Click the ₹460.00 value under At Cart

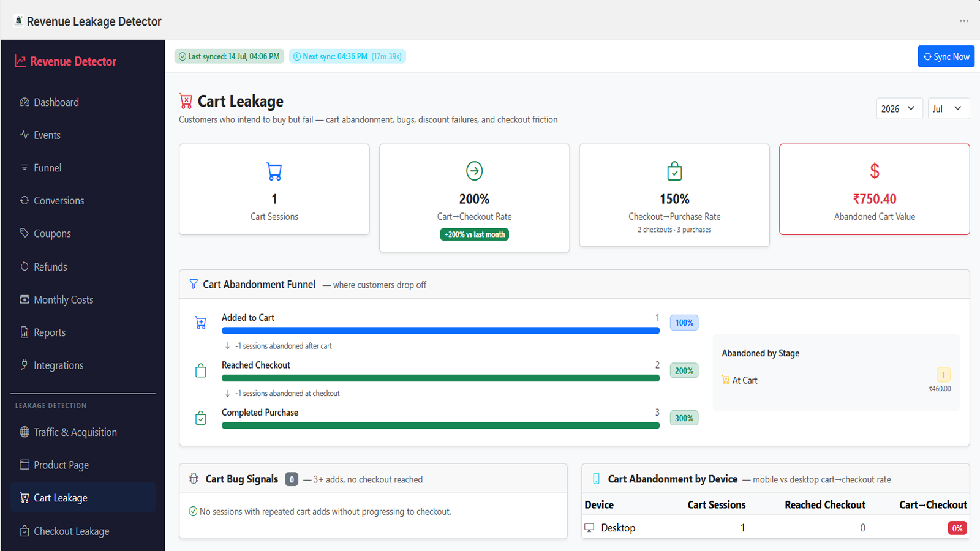pyautogui.click(x=940, y=389)
